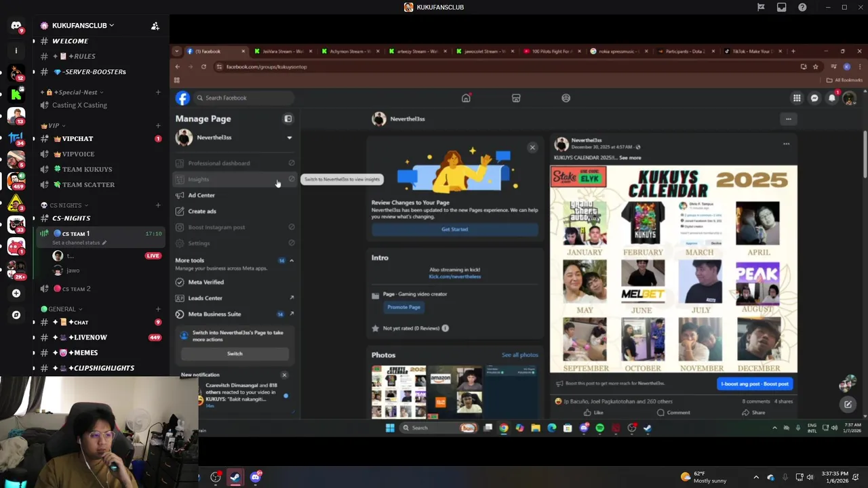This screenshot has width=868, height=488.
Task: Open Kick.com/nevertheless link in Intro
Action: 454,277
